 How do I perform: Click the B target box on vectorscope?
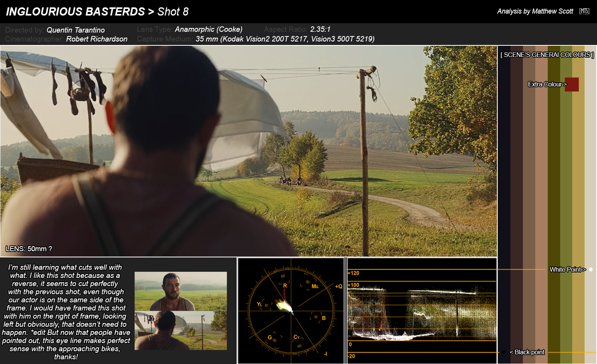tap(316, 317)
